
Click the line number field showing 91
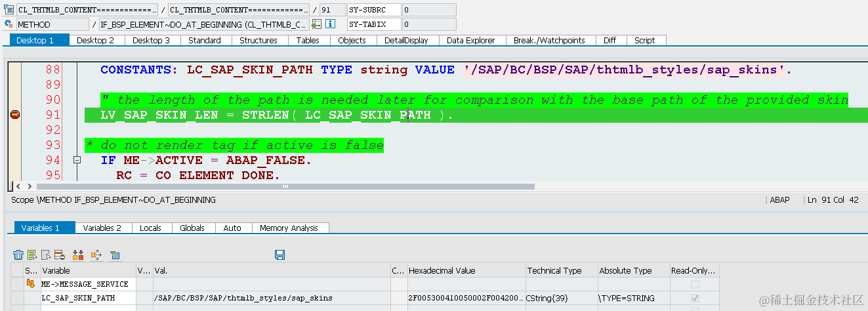331,10
